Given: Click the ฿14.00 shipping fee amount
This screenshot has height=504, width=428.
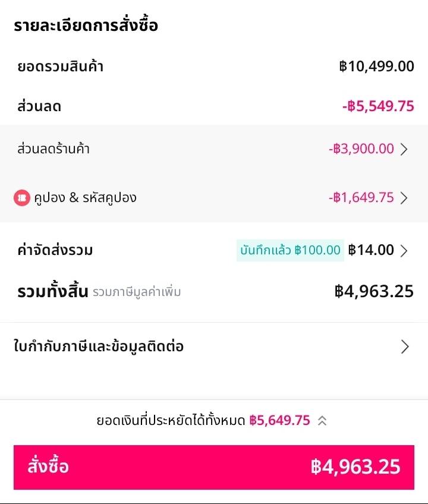Looking at the screenshot, I should tap(371, 250).
